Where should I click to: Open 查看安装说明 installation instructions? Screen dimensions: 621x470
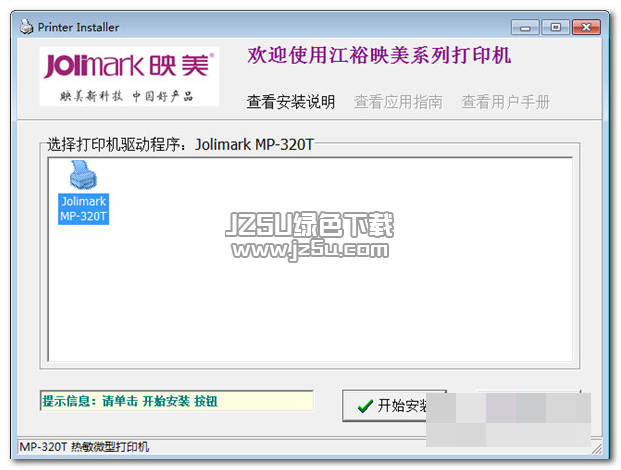click(291, 102)
